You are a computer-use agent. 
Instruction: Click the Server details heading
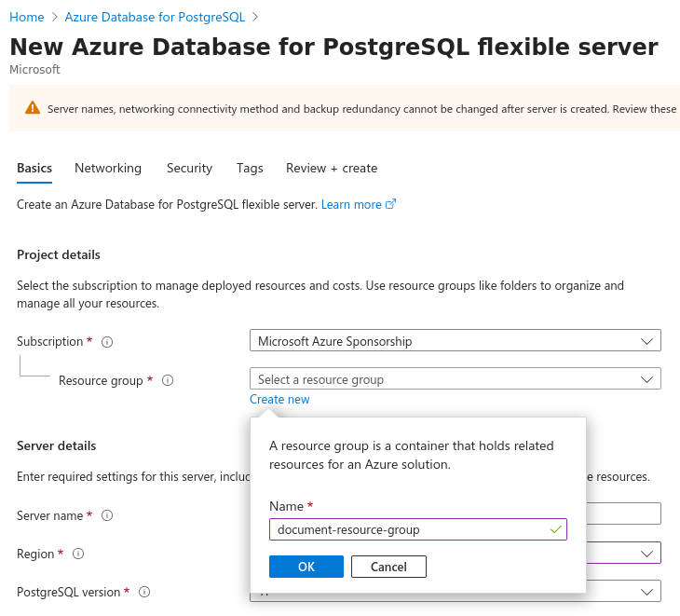[57, 445]
